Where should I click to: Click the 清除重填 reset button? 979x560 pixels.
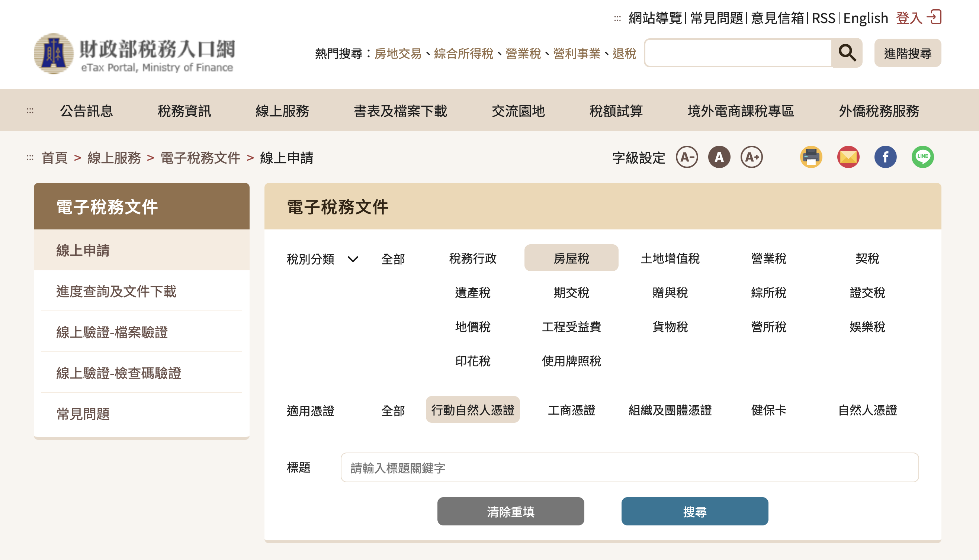pos(510,511)
